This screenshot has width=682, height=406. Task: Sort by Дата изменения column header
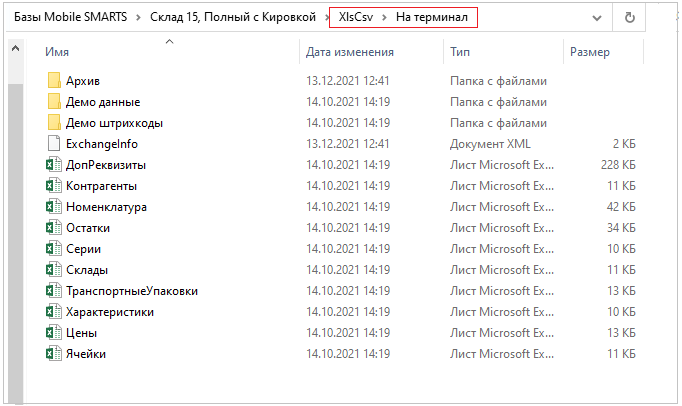[x=350, y=52]
